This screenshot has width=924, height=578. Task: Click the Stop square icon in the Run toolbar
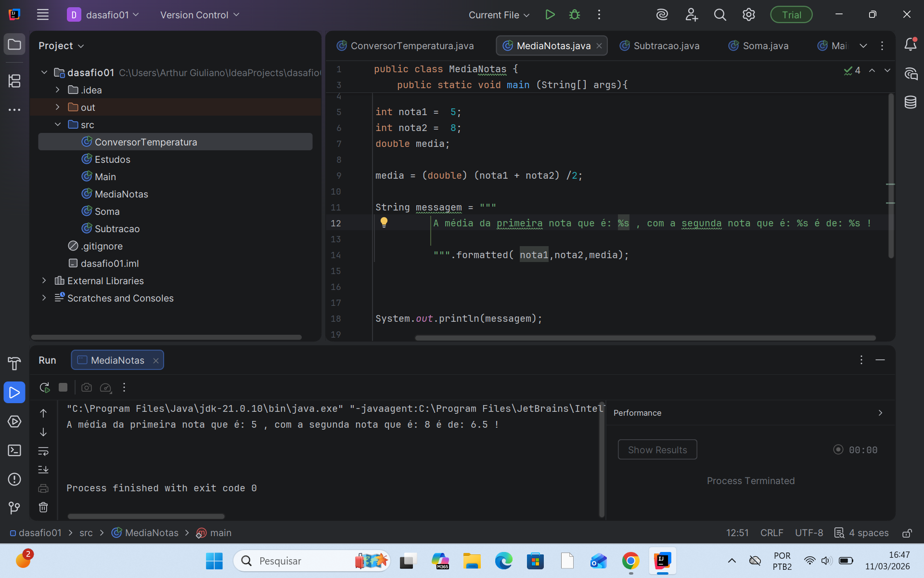click(63, 387)
